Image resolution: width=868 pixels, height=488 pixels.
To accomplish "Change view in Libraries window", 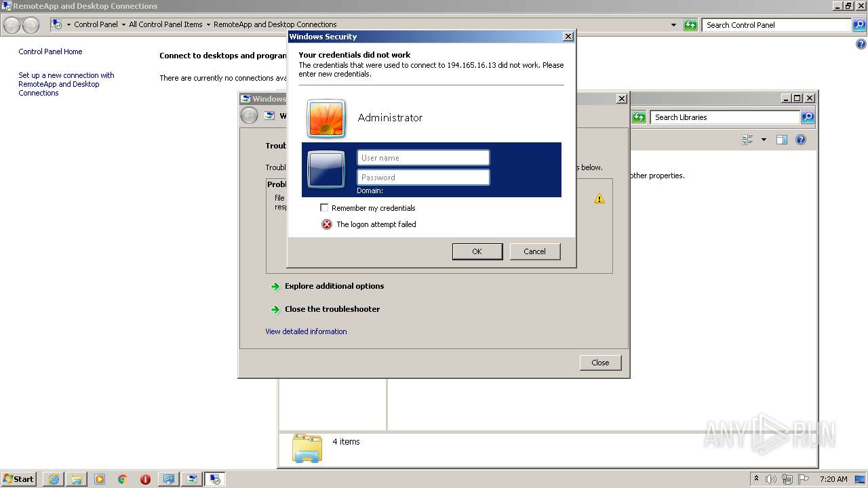I will coord(747,140).
